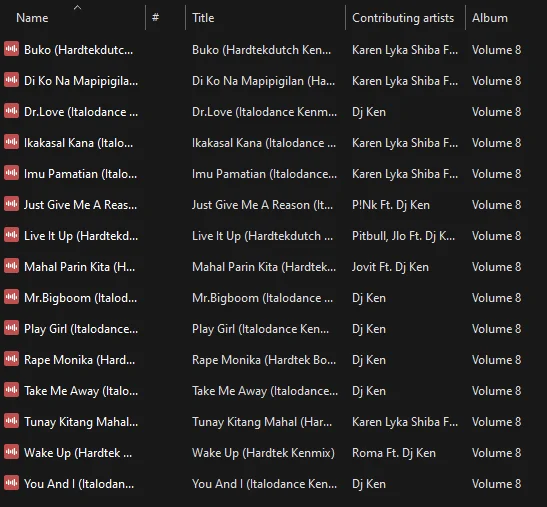Click title Wake Up (Hardtek Kenmix)

click(263, 453)
